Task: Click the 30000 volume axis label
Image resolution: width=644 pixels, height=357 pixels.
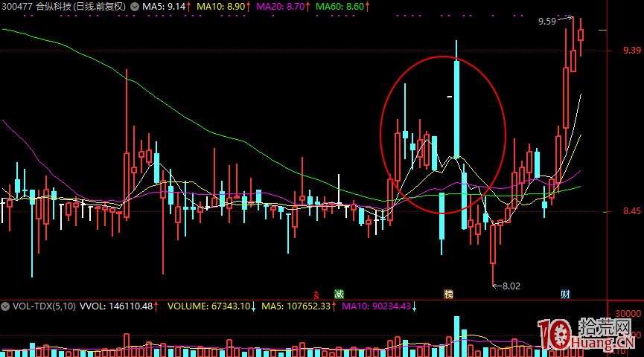Action: [628, 314]
